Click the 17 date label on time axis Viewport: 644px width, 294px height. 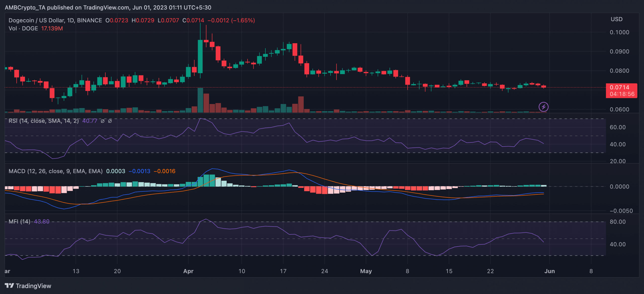click(283, 271)
